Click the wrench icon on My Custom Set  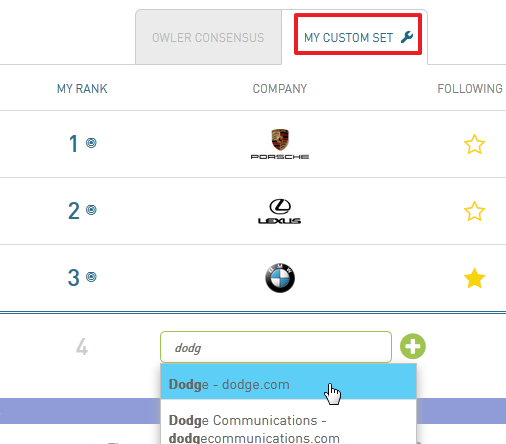(x=407, y=37)
